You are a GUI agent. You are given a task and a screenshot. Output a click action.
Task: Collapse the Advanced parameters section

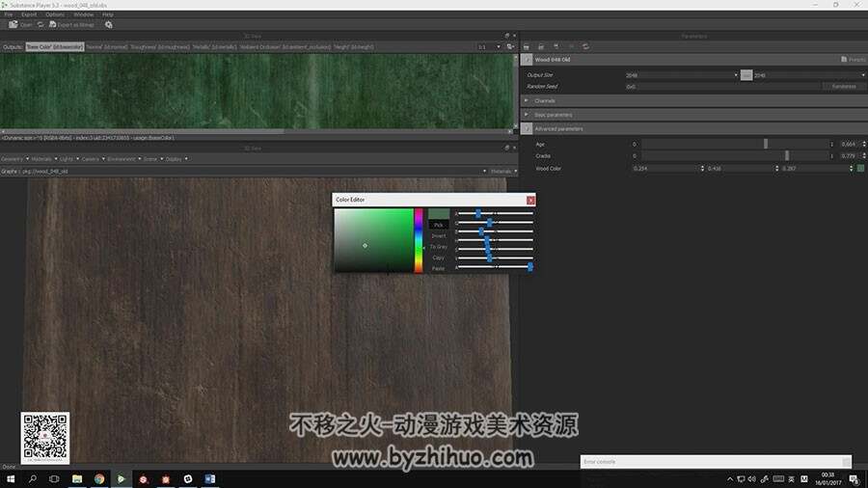tap(527, 128)
